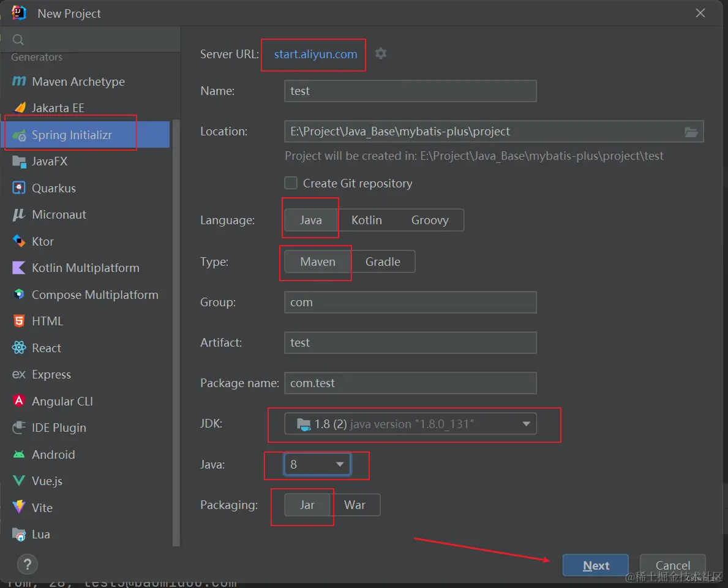Select Kotlin as the language

tap(366, 220)
